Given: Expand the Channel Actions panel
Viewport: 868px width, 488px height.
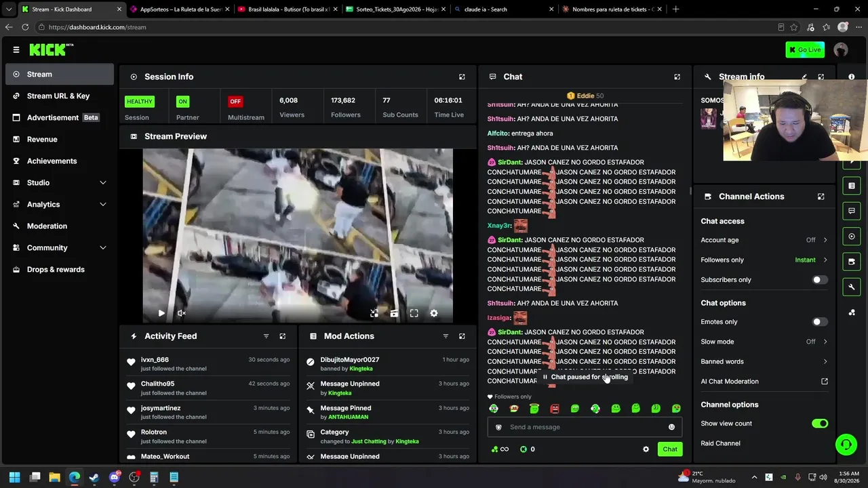Looking at the screenshot, I should tap(821, 197).
